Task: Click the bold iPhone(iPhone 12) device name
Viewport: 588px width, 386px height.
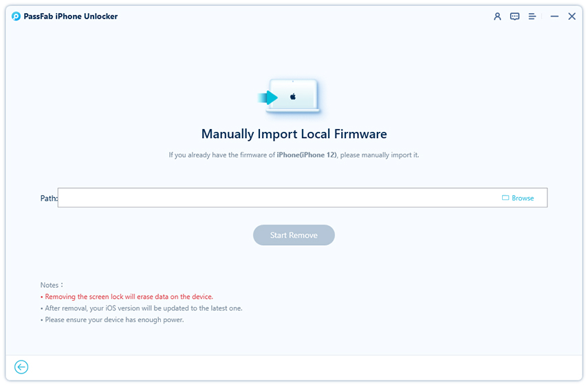Action: click(307, 155)
